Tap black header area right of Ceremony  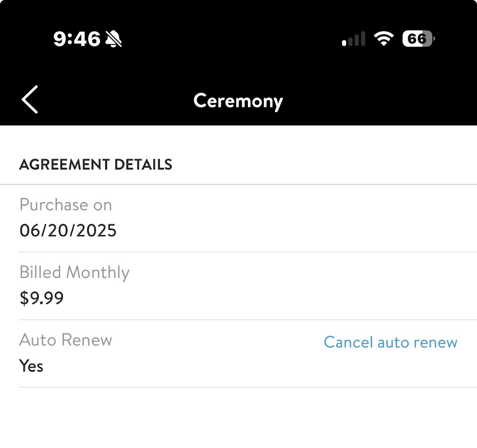(x=382, y=101)
